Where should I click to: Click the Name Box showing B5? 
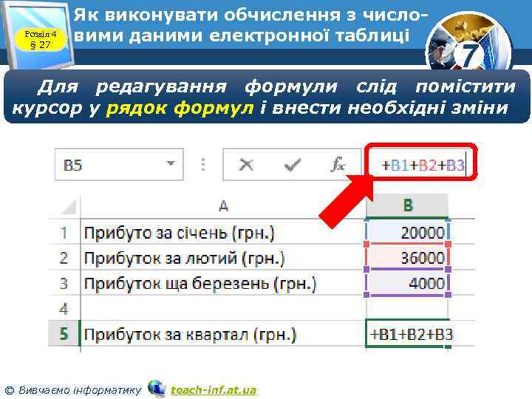coord(119,165)
